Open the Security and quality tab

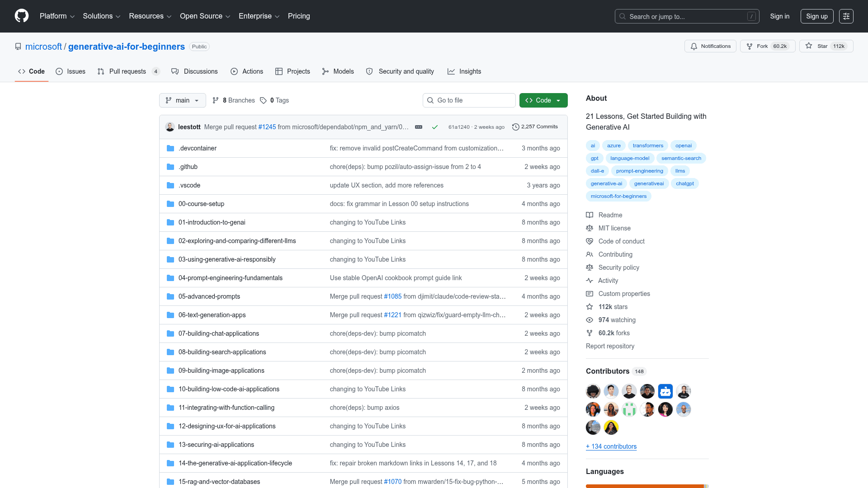[400, 71]
